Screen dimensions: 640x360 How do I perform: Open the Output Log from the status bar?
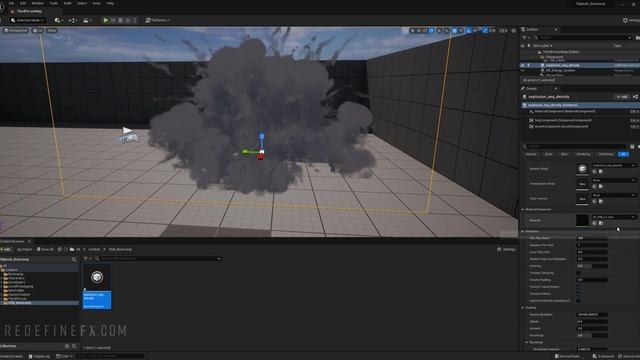[39, 356]
